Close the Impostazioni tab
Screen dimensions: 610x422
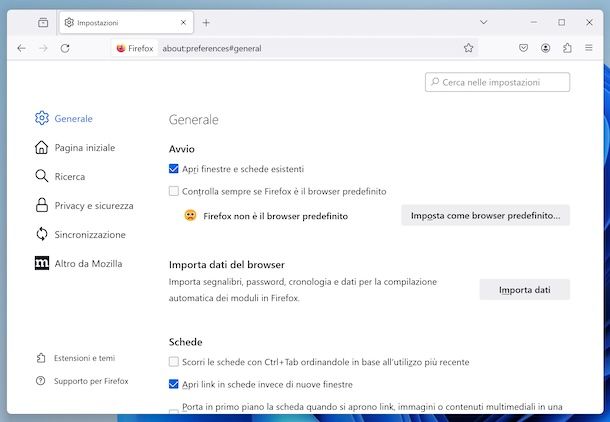(x=183, y=23)
